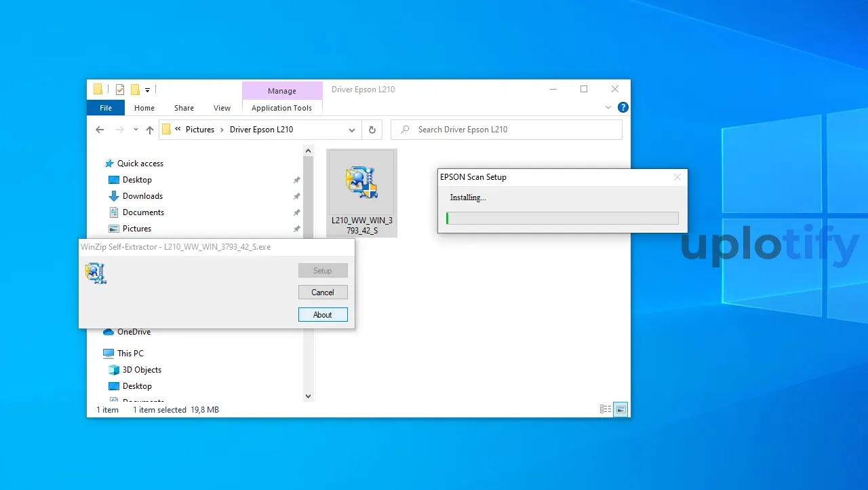Switch to the Home ribbon tab
The width and height of the screenshot is (868, 490).
click(144, 108)
